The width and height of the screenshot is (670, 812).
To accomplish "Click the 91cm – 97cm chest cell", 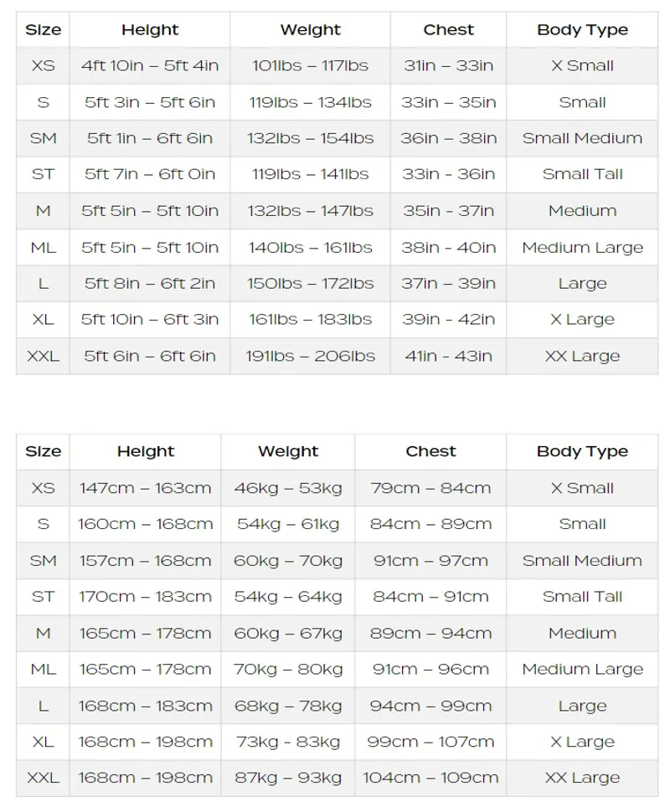I will (x=430, y=561).
